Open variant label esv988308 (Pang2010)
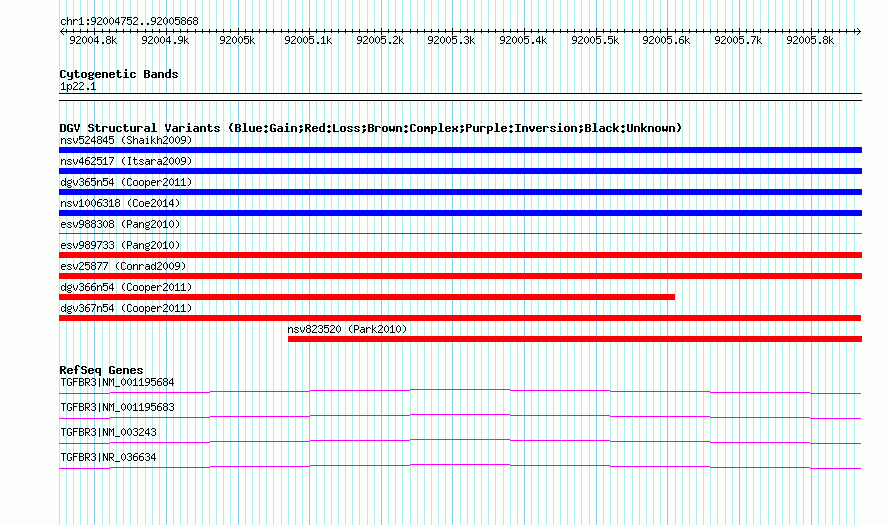 (x=120, y=224)
